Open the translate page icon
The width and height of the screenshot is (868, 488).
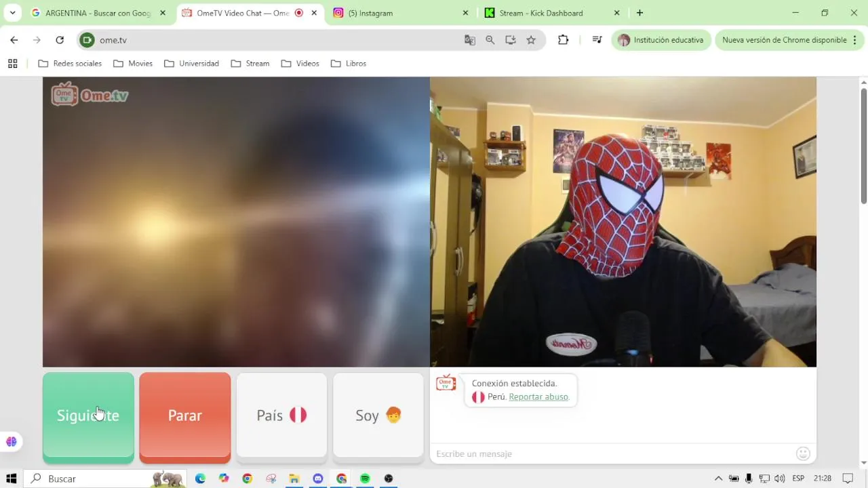(470, 40)
